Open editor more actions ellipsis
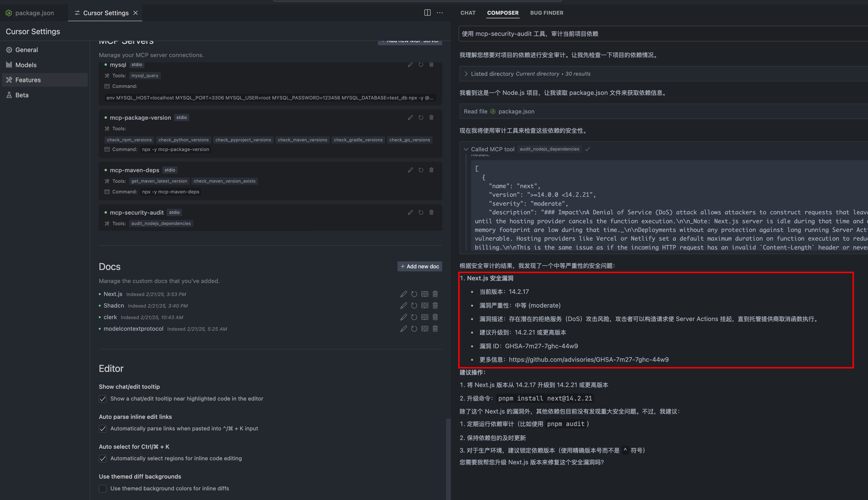 440,13
